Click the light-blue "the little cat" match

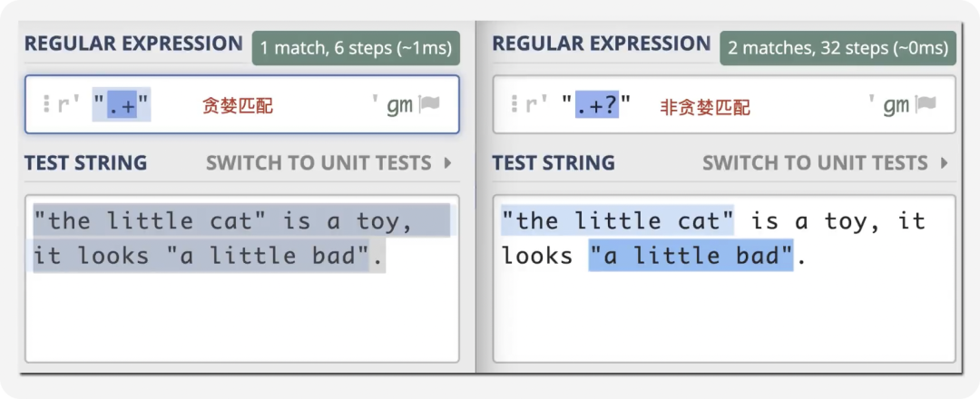(x=617, y=220)
